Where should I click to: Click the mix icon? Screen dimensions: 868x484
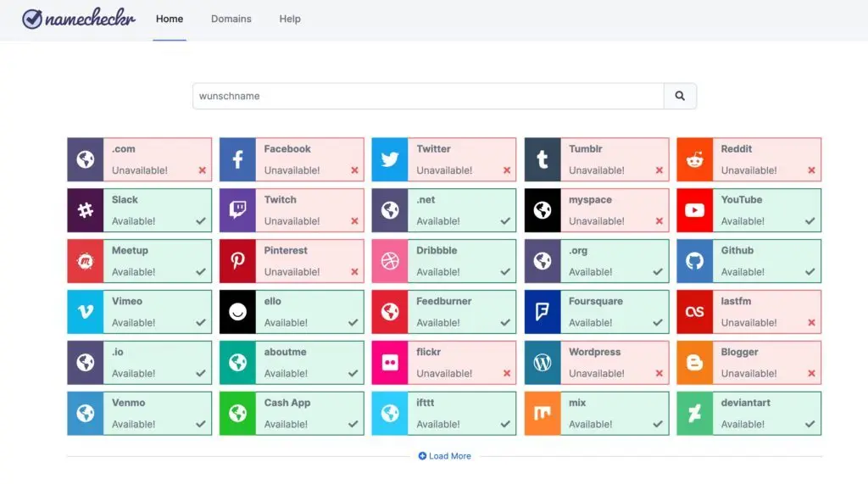point(542,413)
